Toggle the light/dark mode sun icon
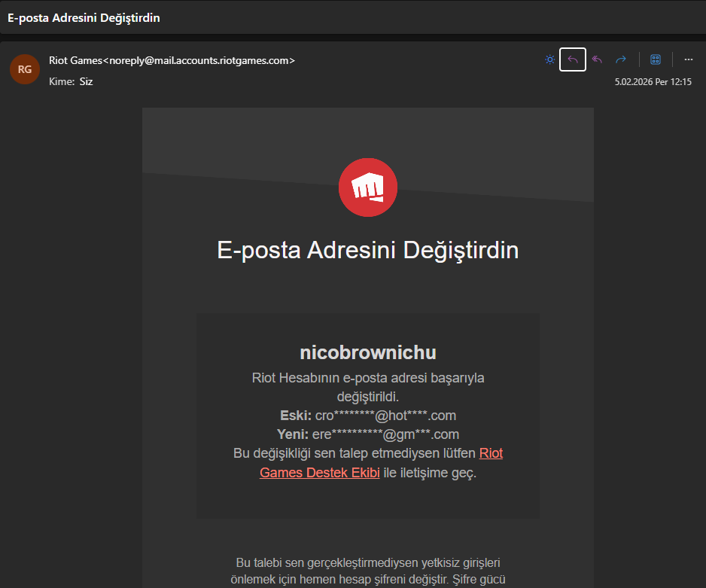706x588 pixels. point(549,59)
